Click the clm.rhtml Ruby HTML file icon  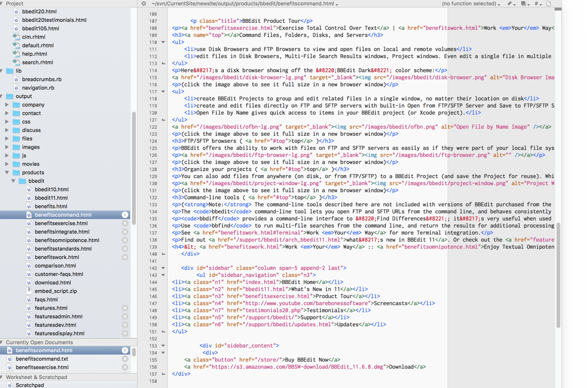16,36
